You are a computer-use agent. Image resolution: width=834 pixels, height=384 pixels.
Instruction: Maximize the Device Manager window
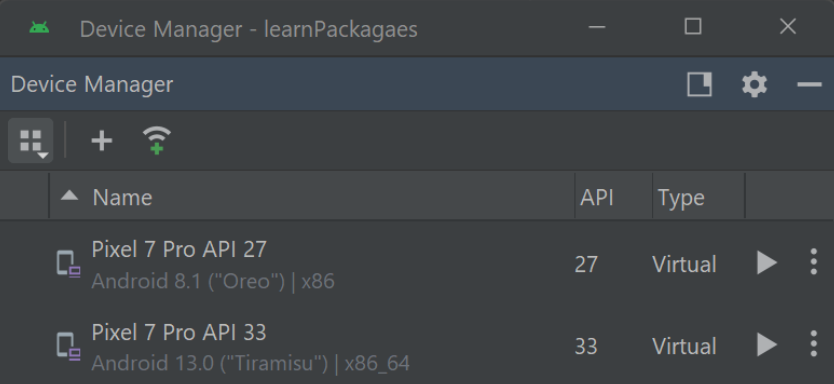click(693, 27)
